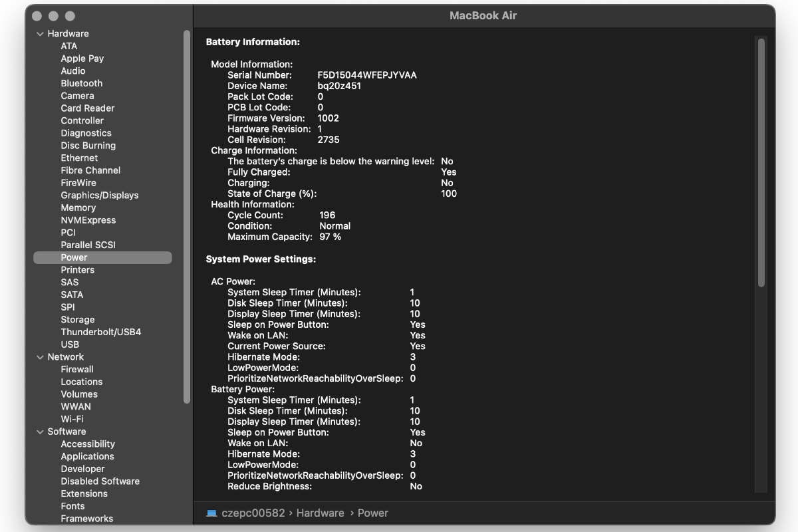Image resolution: width=798 pixels, height=532 pixels.
Task: Select Apple Pay in the sidebar
Action: coord(82,59)
